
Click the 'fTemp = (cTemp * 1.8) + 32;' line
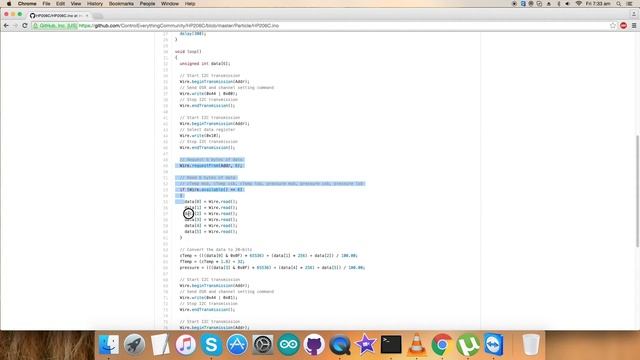(212, 262)
